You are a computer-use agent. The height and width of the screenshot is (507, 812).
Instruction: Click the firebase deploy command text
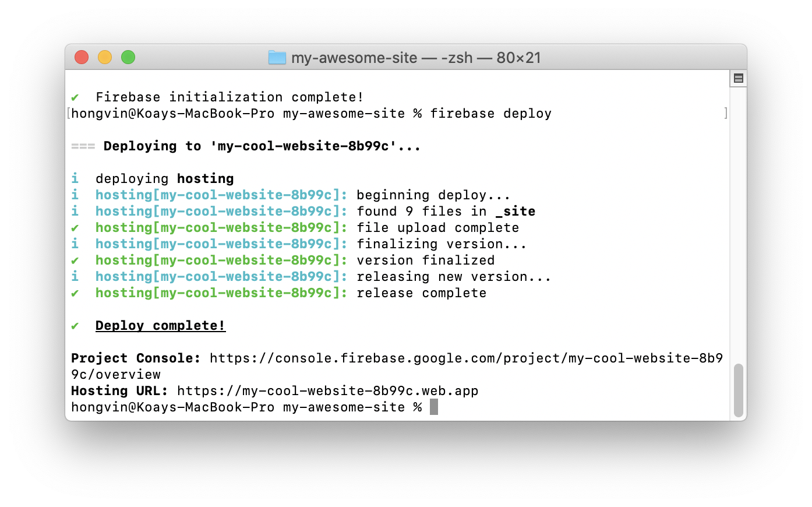click(x=491, y=114)
